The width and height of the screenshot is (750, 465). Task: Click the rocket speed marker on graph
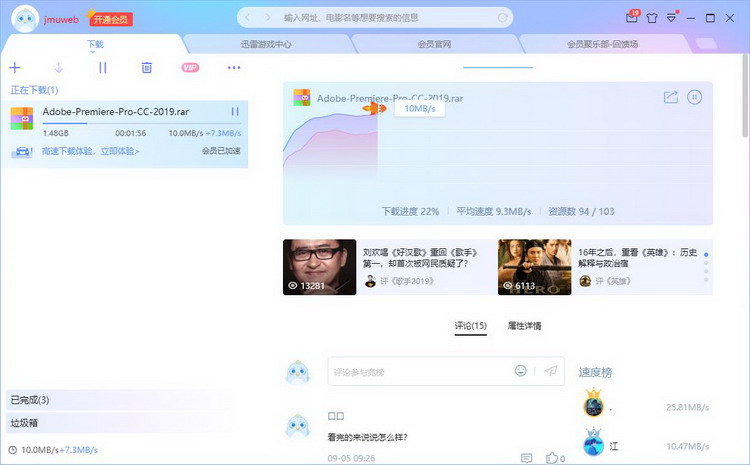coord(375,109)
